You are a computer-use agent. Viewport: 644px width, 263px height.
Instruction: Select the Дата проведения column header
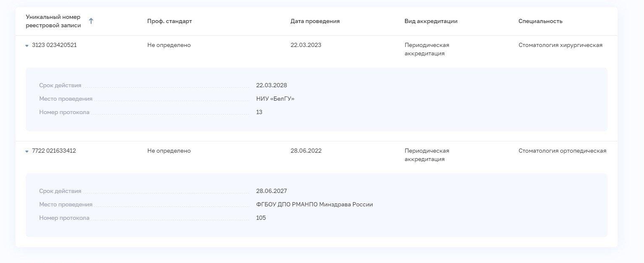point(315,21)
